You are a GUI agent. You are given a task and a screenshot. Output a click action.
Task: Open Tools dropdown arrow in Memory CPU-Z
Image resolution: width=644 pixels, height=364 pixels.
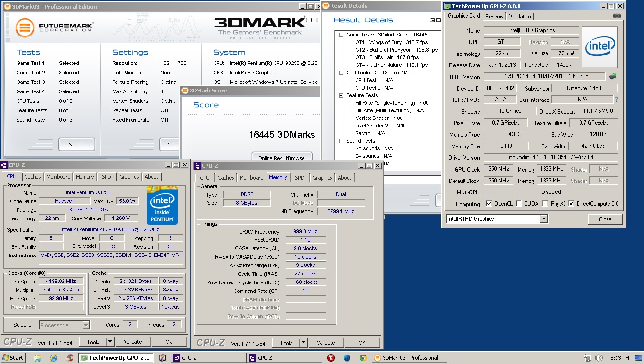coord(303,343)
